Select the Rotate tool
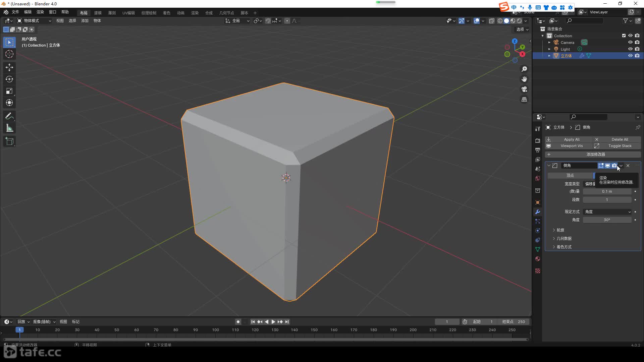The width and height of the screenshot is (644, 362). click(x=9, y=79)
